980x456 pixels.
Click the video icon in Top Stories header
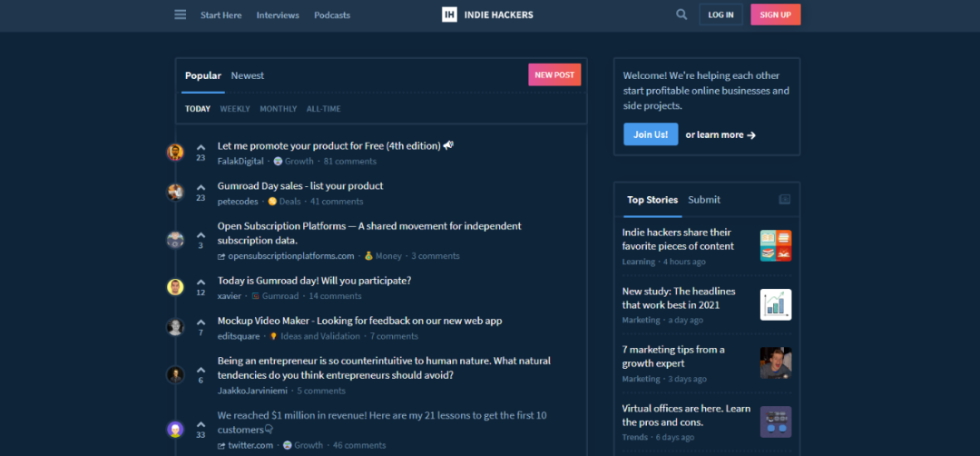pos(784,200)
